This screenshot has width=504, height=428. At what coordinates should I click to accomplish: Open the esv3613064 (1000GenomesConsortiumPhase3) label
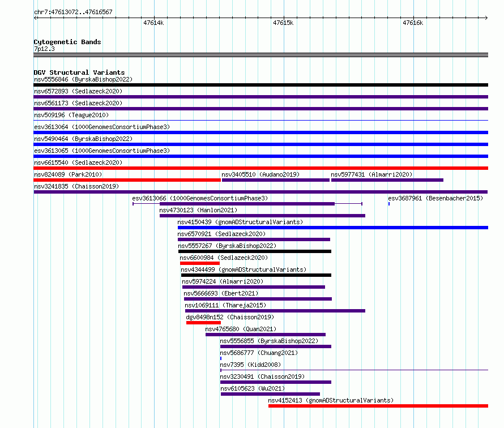102,127
